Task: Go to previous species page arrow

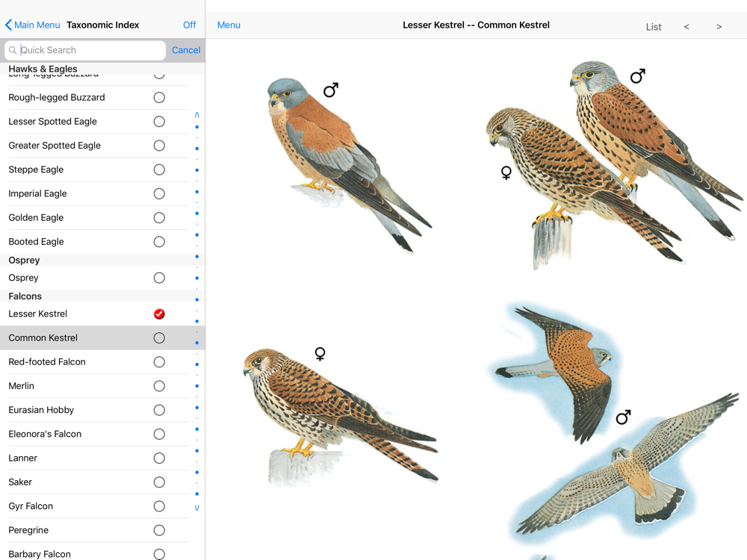Action: tap(686, 27)
